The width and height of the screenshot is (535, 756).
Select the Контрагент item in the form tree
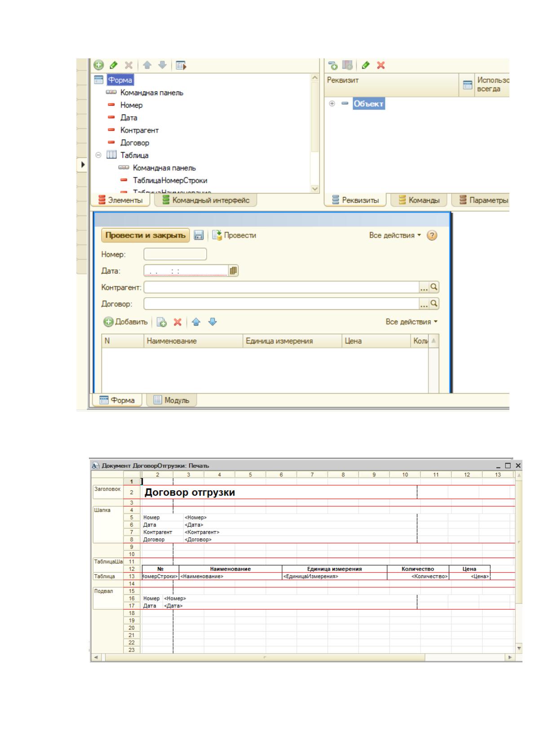click(x=139, y=130)
